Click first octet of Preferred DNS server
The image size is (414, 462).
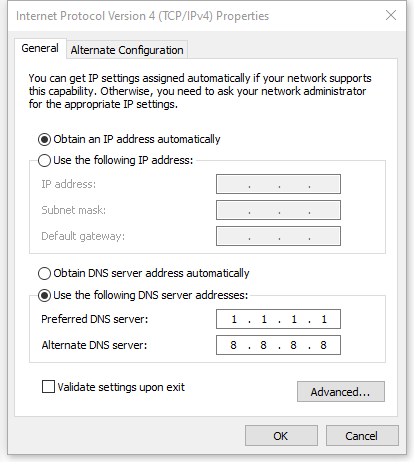click(234, 319)
